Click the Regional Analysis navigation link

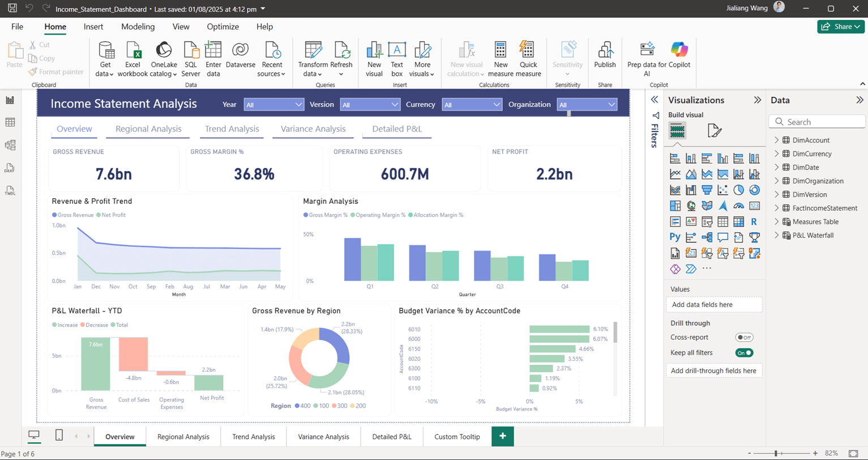coord(148,129)
